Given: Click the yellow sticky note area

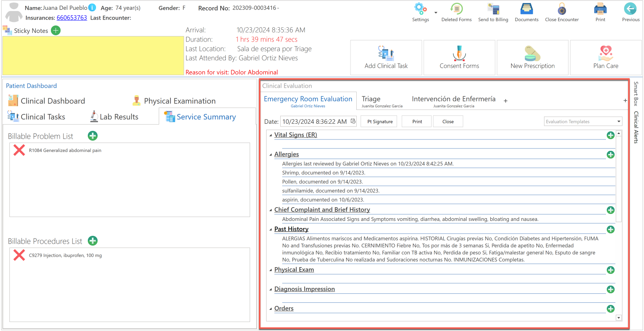Looking at the screenshot, I should coord(93,56).
